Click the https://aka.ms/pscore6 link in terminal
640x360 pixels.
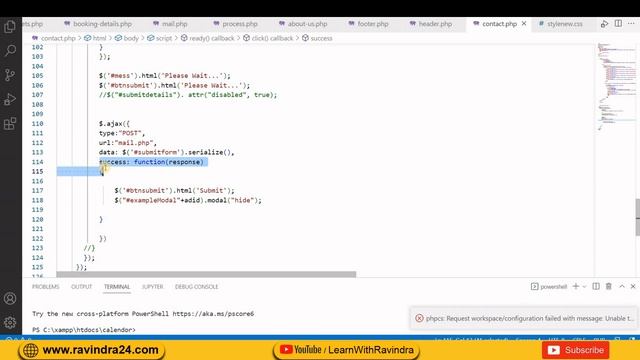213,314
